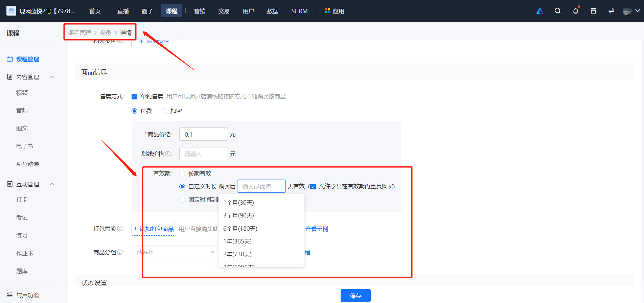Image resolution: width=644 pixels, height=303 pixels.
Task: Click the 课程管理 sidebar icon
Action: click(x=10, y=59)
